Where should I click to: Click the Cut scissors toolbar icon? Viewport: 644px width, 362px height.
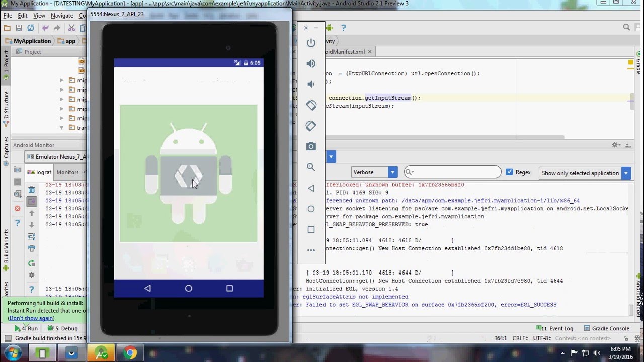tap(71, 28)
